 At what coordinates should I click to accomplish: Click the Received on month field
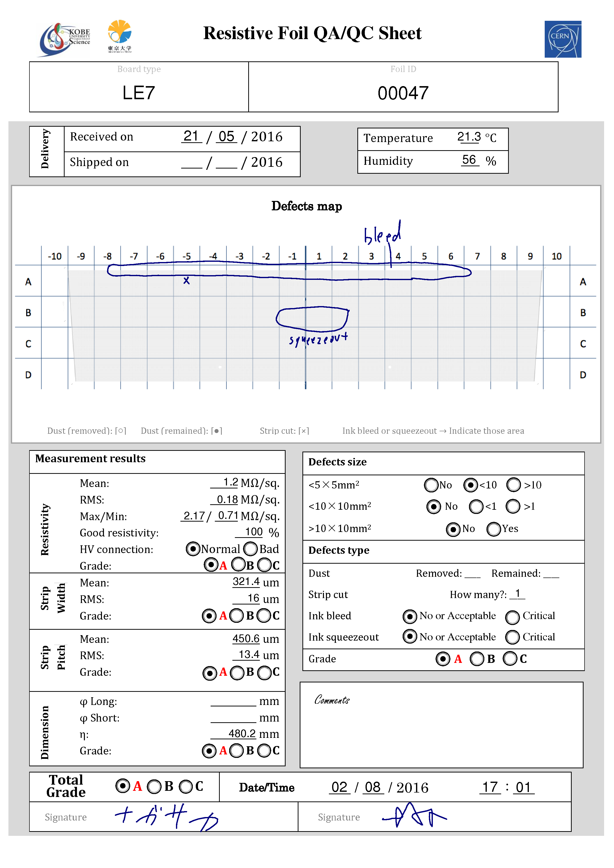(226, 136)
